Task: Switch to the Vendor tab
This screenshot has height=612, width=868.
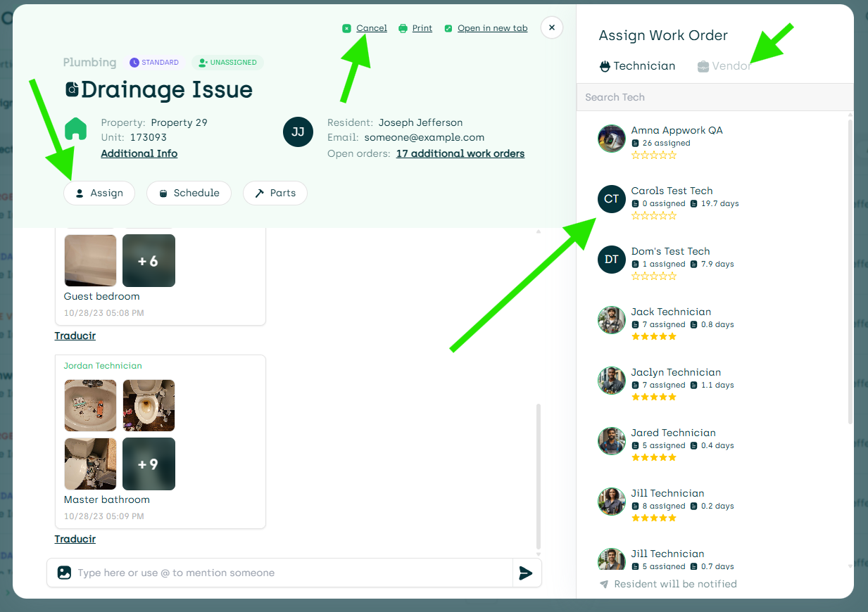Action: (x=730, y=66)
